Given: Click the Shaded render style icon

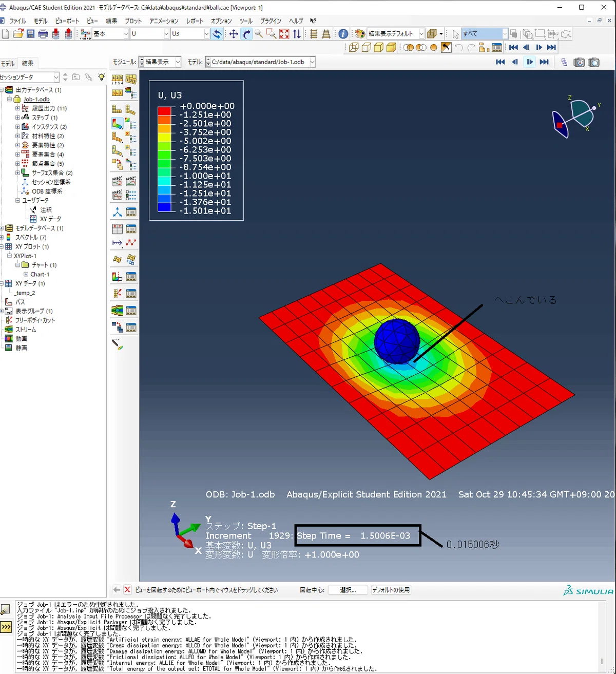Looking at the screenshot, I should pos(391,48).
